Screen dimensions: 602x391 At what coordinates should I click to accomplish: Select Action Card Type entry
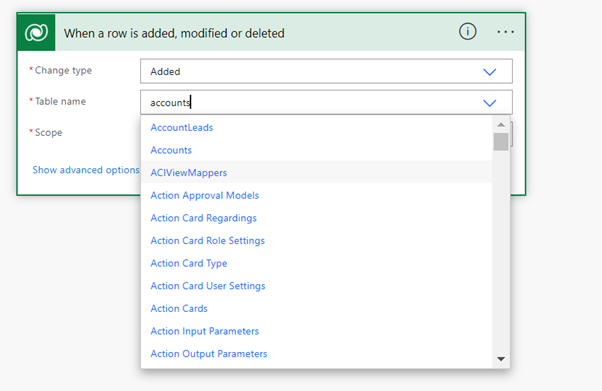coord(316,263)
